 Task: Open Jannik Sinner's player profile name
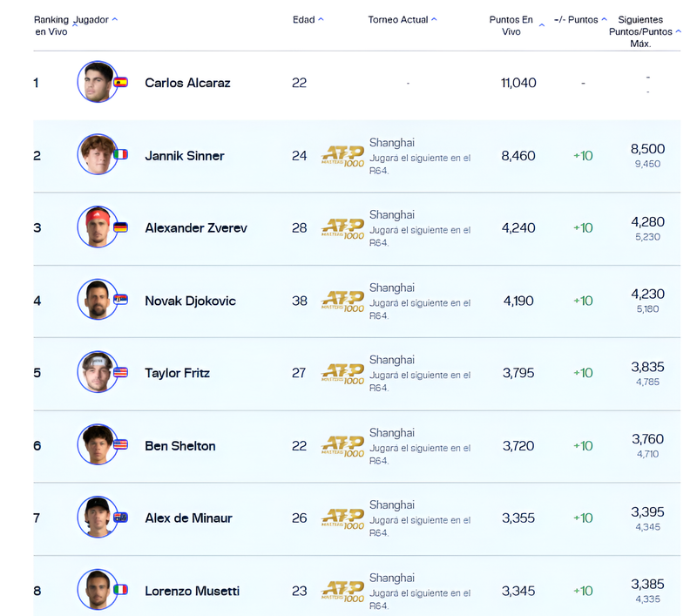(x=184, y=156)
